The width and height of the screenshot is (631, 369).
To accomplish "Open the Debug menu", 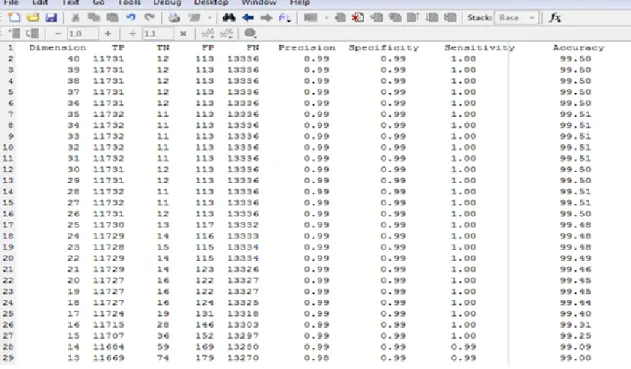I will (167, 3).
